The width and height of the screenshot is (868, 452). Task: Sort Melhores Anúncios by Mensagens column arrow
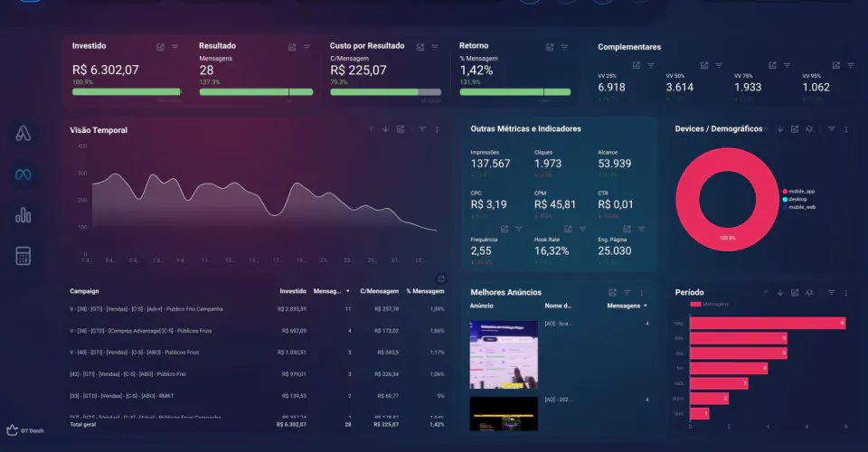click(645, 306)
